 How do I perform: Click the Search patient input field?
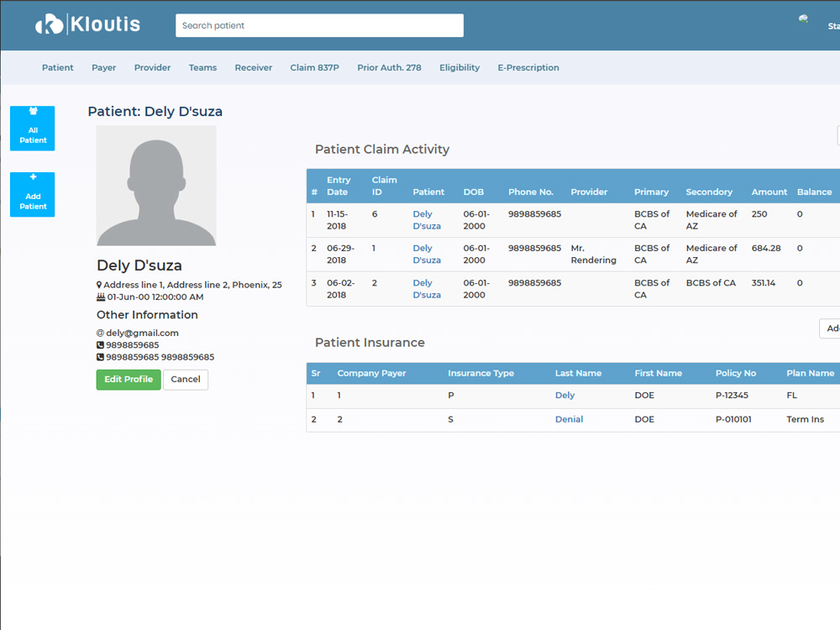[x=319, y=25]
